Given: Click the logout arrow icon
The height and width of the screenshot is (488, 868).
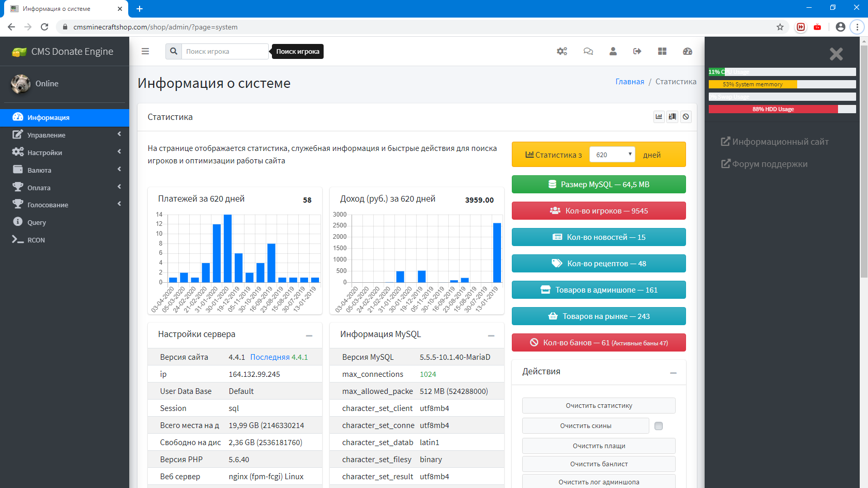Looking at the screenshot, I should point(637,51).
